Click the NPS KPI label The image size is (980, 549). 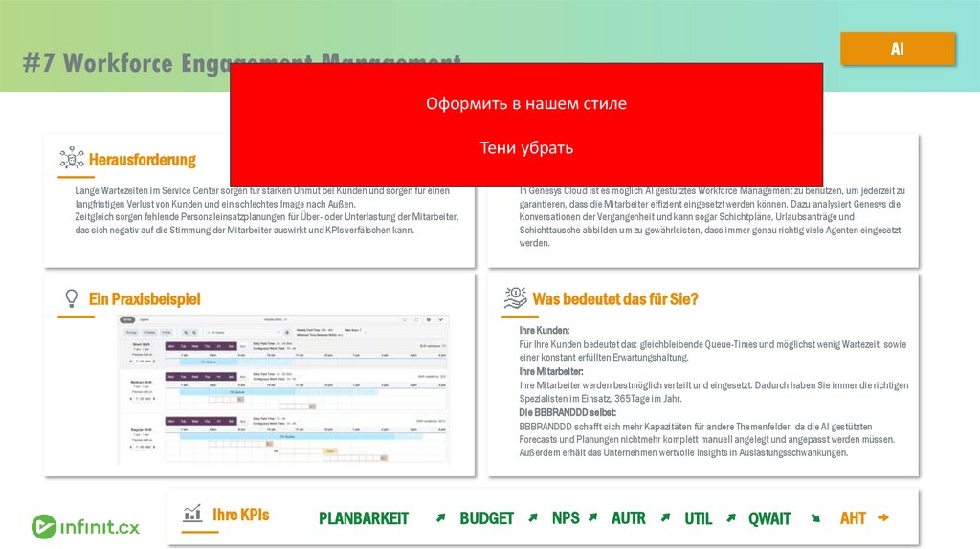566,518
